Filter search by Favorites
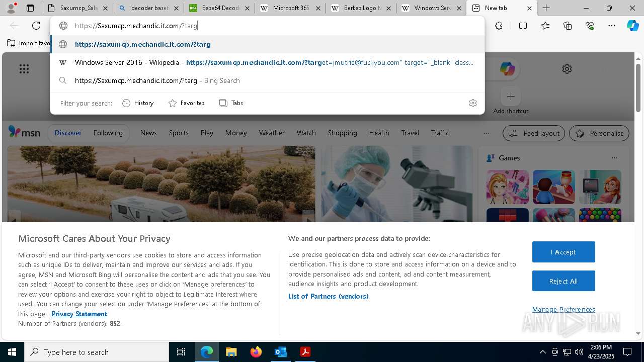Screen dimensions: 644x362 pos(186,103)
